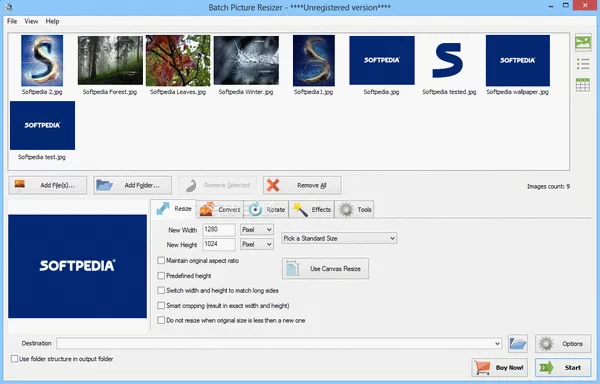Click the Buy Now! button
The height and width of the screenshot is (384, 600).
click(499, 367)
